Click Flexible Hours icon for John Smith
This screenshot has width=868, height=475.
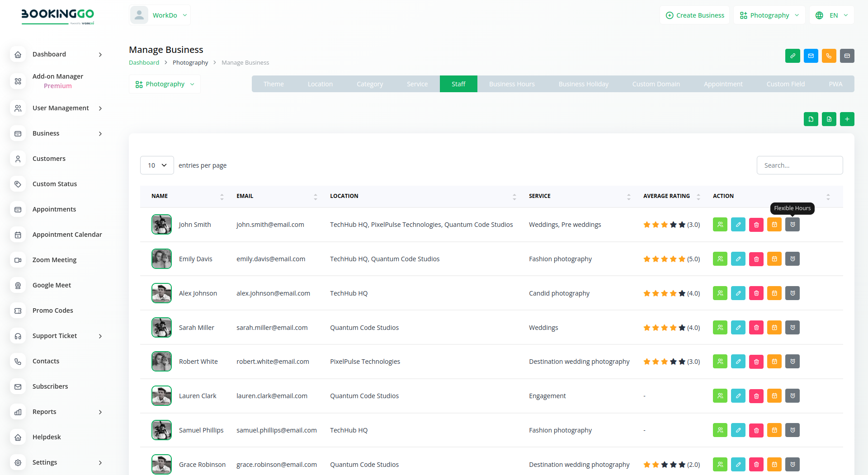[792, 225]
